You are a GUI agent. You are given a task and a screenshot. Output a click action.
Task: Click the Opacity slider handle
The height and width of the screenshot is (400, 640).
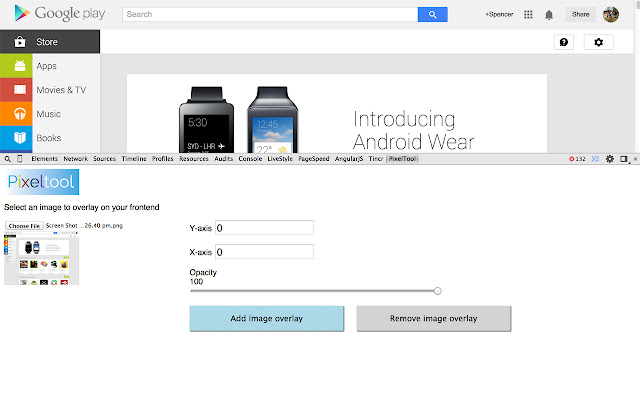point(438,291)
